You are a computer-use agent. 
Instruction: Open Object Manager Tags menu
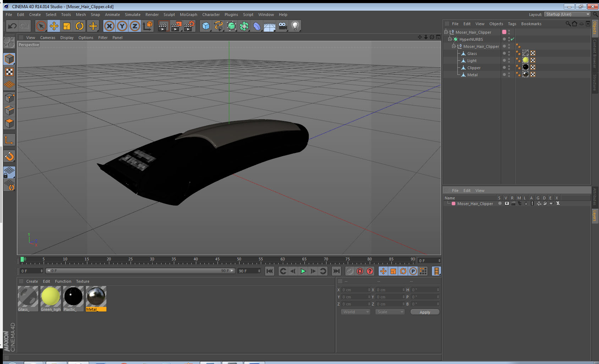(512, 24)
